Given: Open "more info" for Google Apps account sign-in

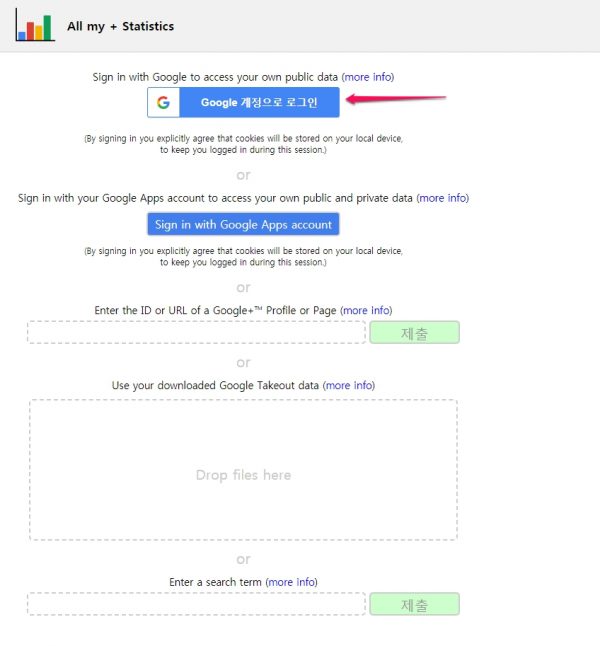Looking at the screenshot, I should tap(442, 198).
